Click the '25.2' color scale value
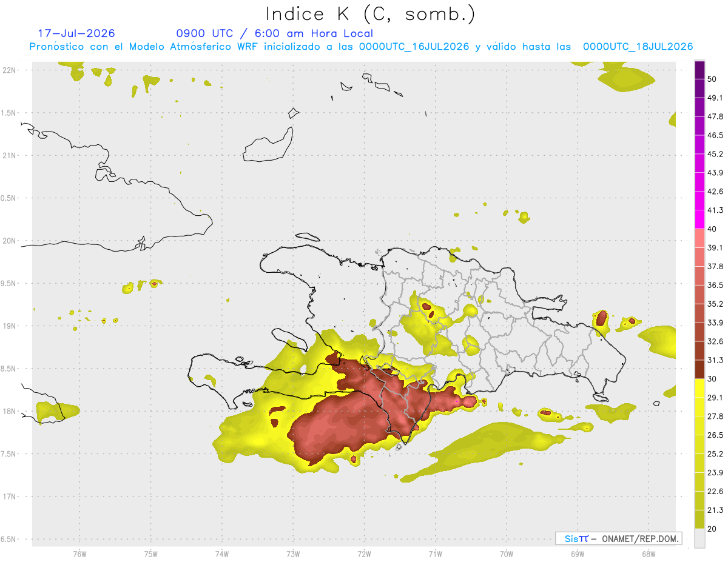The height and width of the screenshot is (562, 728). click(x=715, y=454)
